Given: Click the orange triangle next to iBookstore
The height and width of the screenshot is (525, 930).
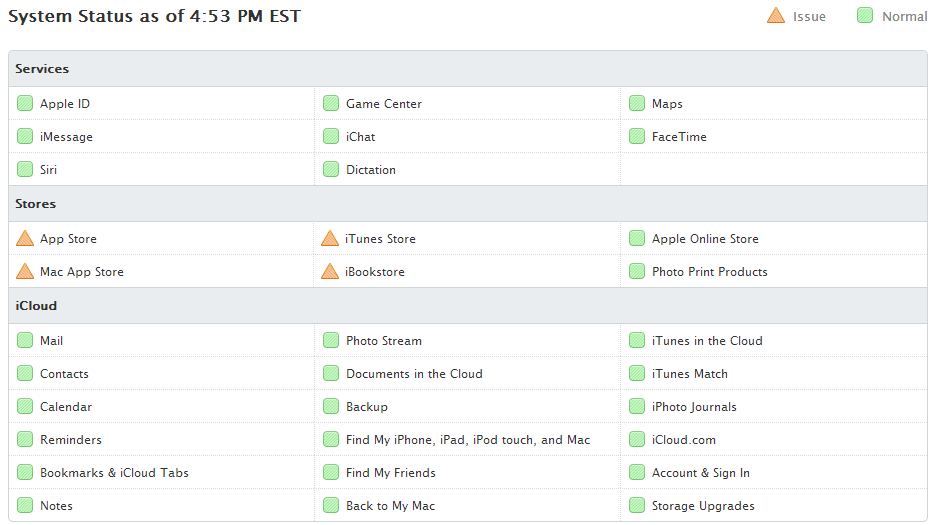Looking at the screenshot, I should pos(330,272).
